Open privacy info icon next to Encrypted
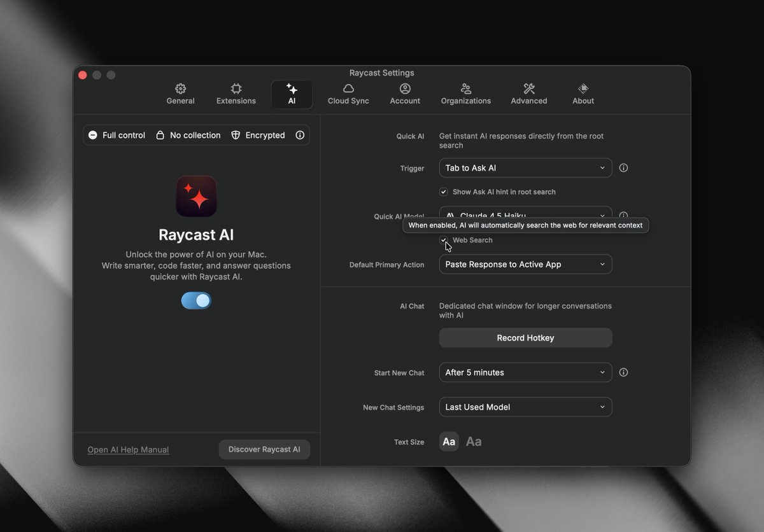The height and width of the screenshot is (532, 764). tap(300, 135)
